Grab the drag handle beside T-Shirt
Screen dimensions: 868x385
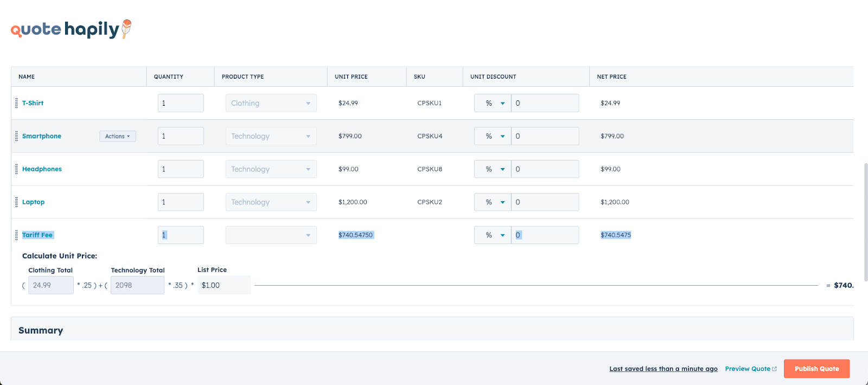(16, 103)
